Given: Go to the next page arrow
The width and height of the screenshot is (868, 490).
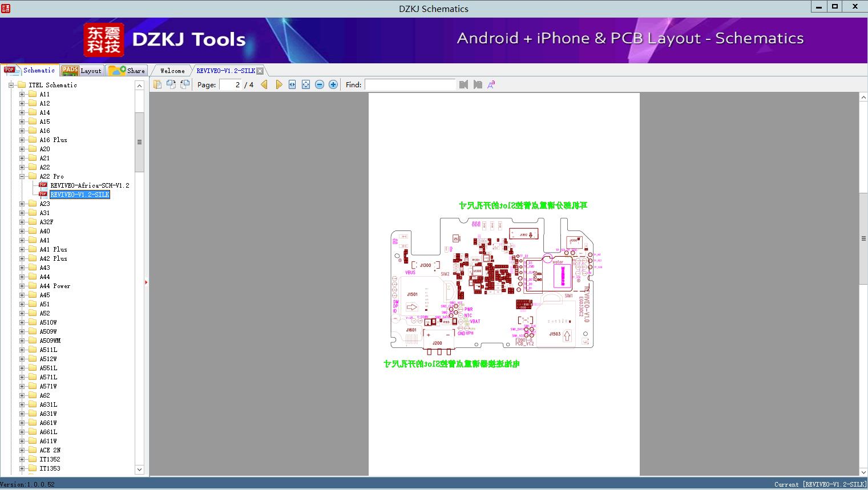Looking at the screenshot, I should click(x=279, y=84).
